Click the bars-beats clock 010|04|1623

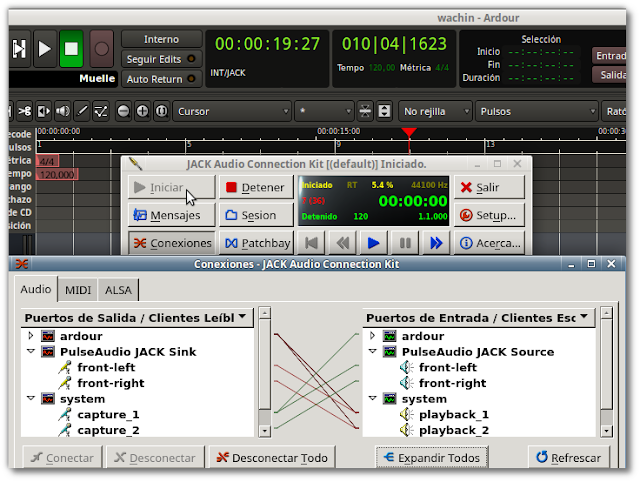[394, 44]
